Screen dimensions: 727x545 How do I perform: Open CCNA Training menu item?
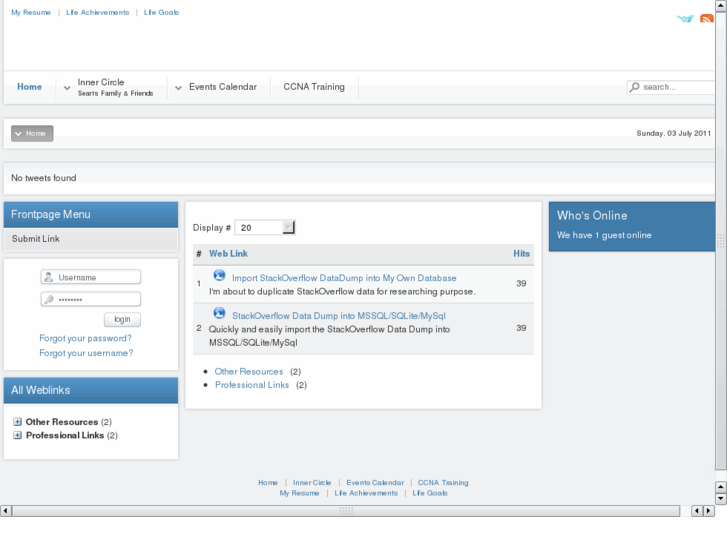tap(314, 87)
